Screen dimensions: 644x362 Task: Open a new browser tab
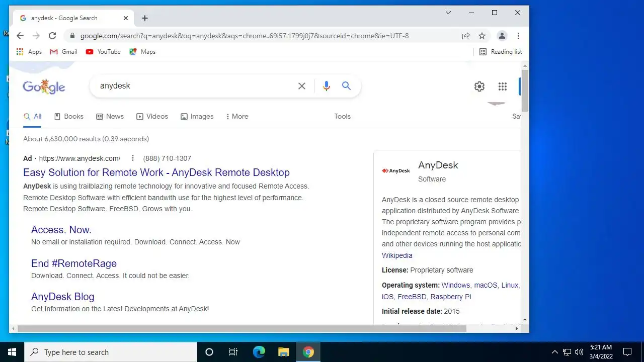tap(145, 18)
